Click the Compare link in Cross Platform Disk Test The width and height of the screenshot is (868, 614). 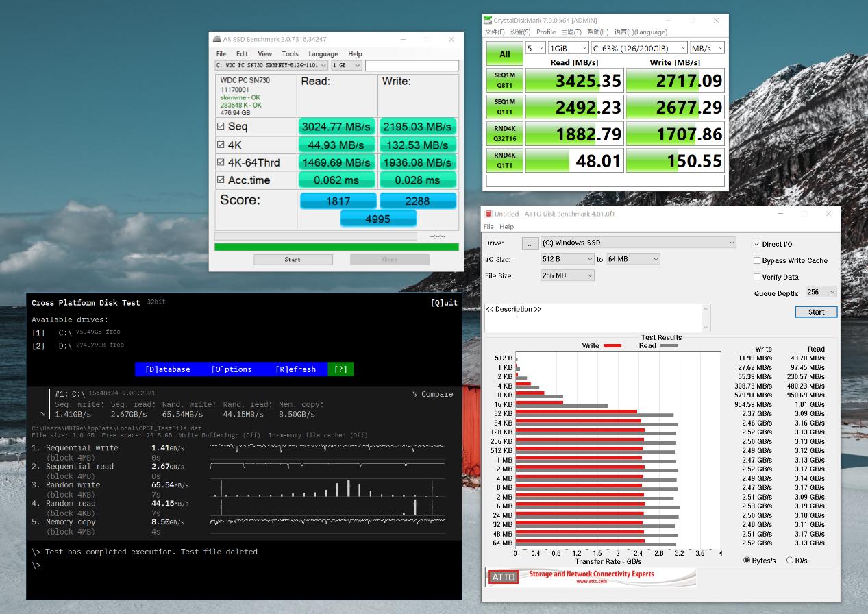click(x=436, y=394)
